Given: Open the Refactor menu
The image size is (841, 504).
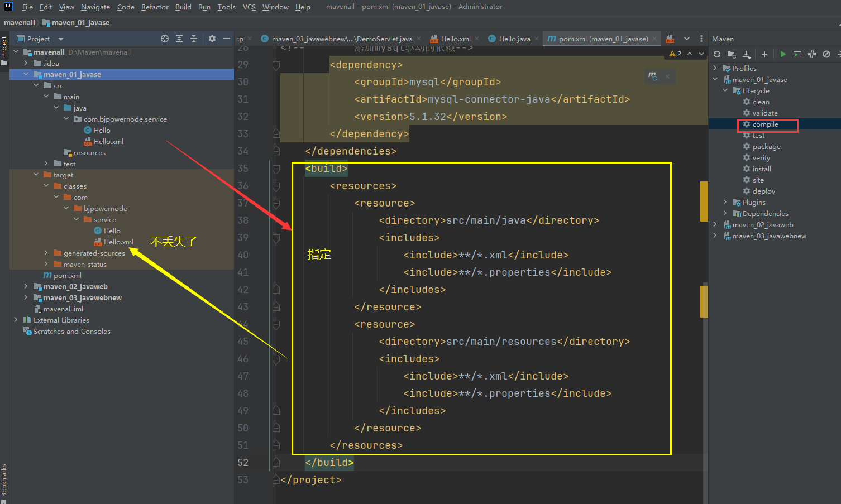Looking at the screenshot, I should (155, 7).
